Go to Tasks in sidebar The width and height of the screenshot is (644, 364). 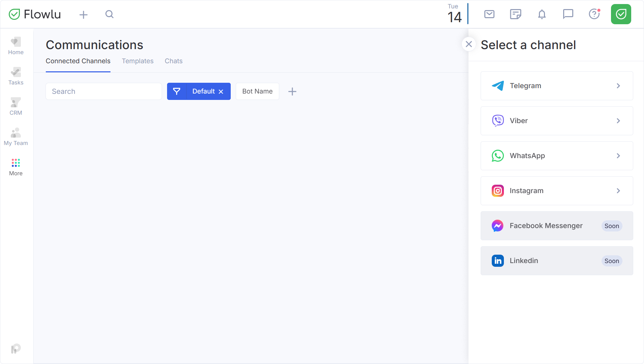pyautogui.click(x=16, y=76)
